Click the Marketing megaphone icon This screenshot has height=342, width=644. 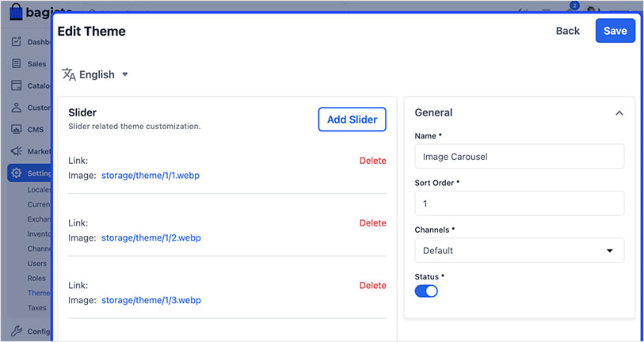tap(17, 151)
